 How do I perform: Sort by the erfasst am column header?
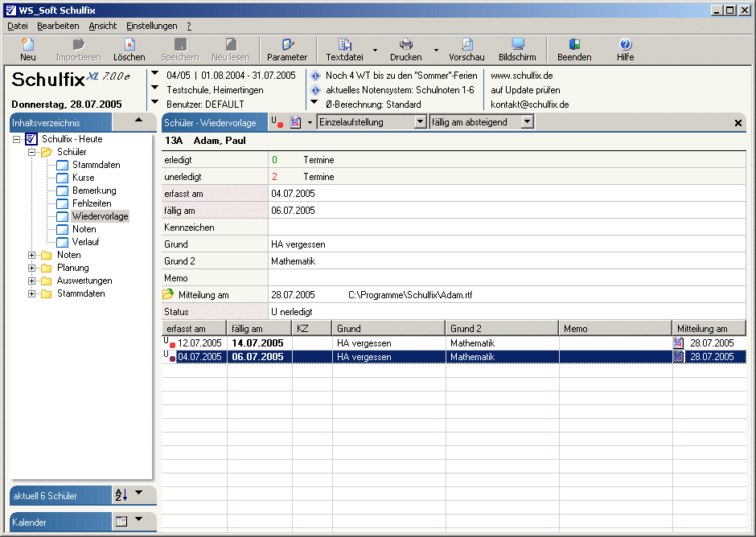194,328
